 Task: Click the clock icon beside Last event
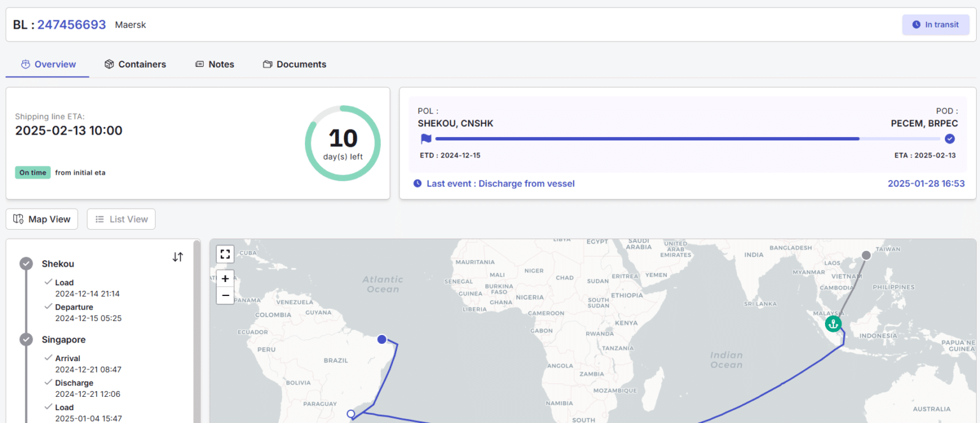(417, 184)
